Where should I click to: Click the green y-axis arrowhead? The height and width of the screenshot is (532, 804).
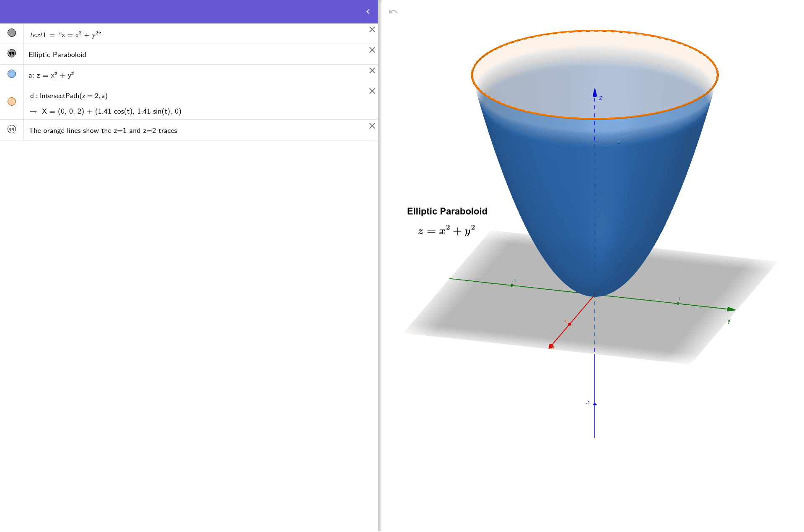point(731,309)
